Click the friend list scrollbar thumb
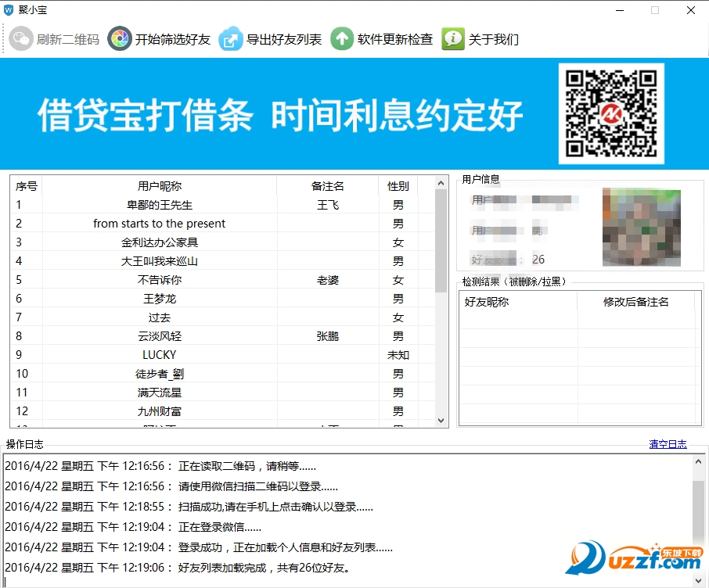This screenshot has height=588, width=709. pyautogui.click(x=441, y=241)
